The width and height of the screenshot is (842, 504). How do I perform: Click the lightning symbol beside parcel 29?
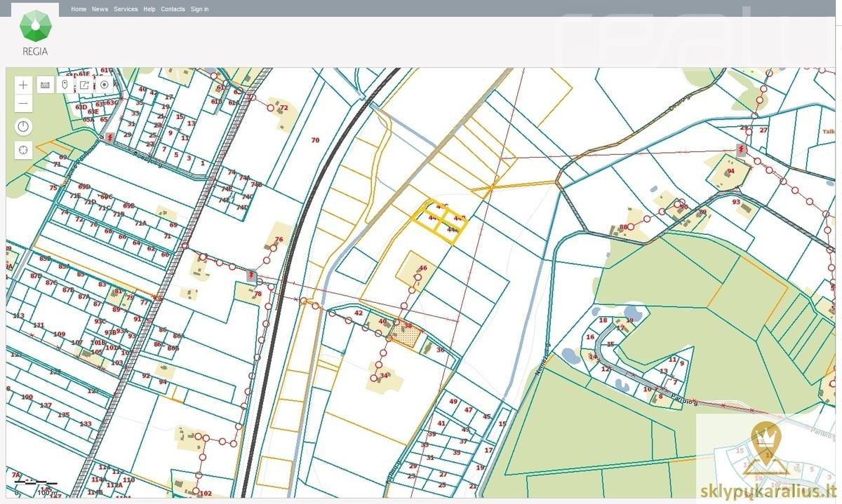[110, 137]
